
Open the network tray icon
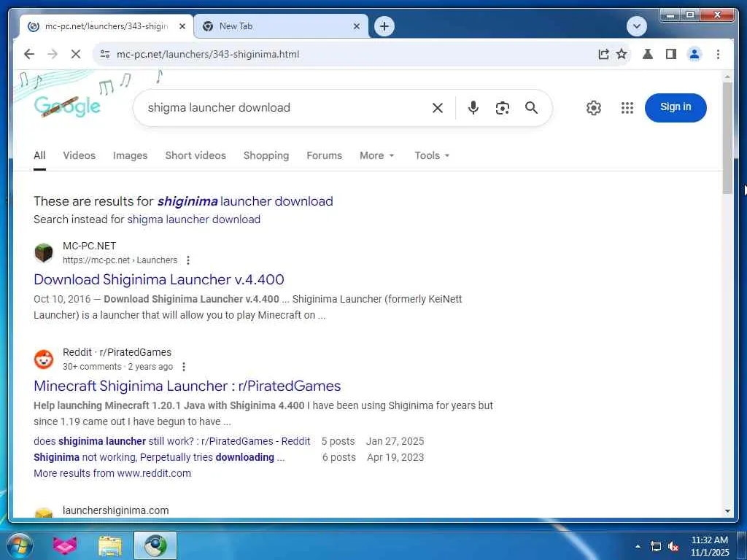coord(656,547)
